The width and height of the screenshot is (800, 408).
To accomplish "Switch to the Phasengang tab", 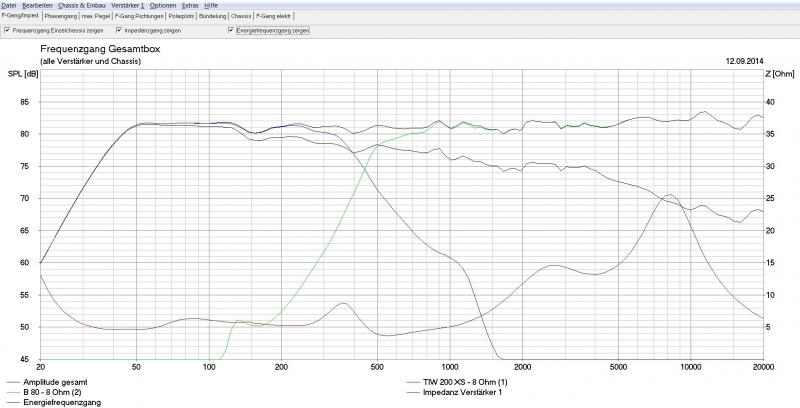I will (60, 17).
